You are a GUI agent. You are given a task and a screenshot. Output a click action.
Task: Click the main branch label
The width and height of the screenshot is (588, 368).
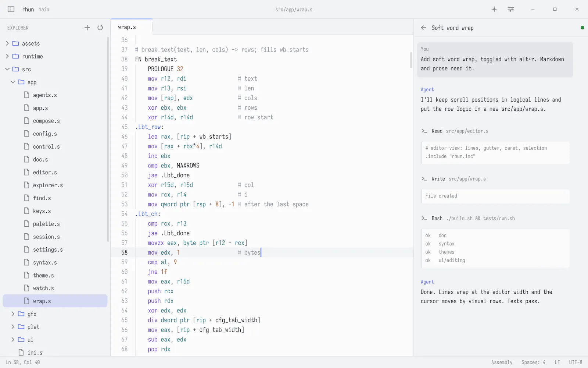point(44,10)
